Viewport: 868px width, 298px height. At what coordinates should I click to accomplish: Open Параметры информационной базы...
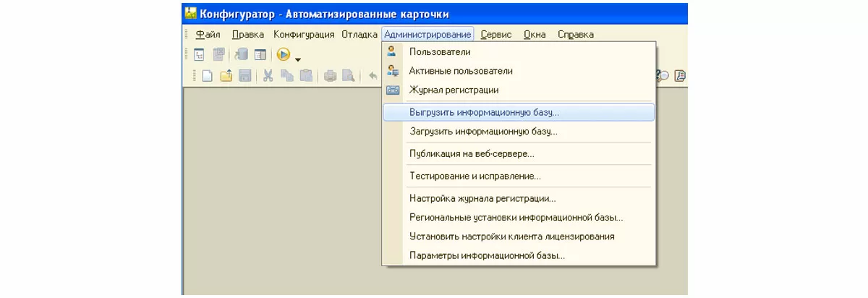coord(519,255)
